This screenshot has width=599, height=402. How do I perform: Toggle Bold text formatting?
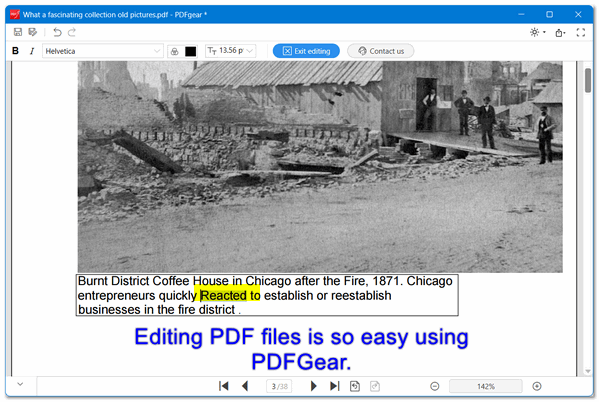coord(15,51)
